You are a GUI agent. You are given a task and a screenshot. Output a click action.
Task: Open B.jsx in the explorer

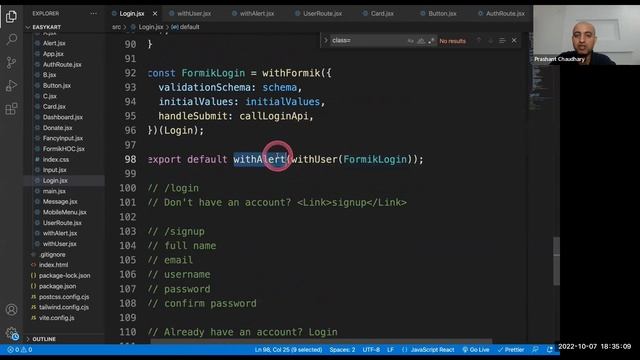[x=49, y=75]
